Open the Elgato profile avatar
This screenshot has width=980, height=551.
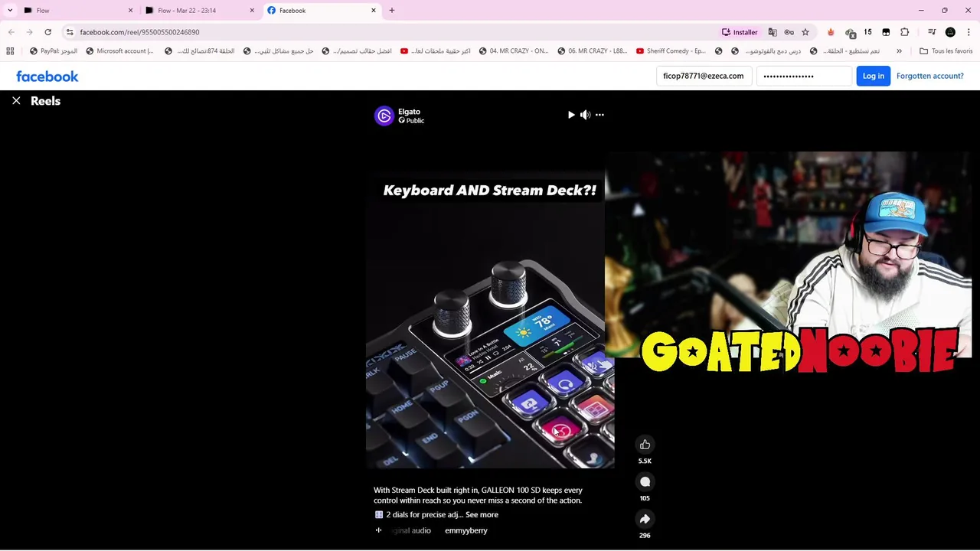384,116
